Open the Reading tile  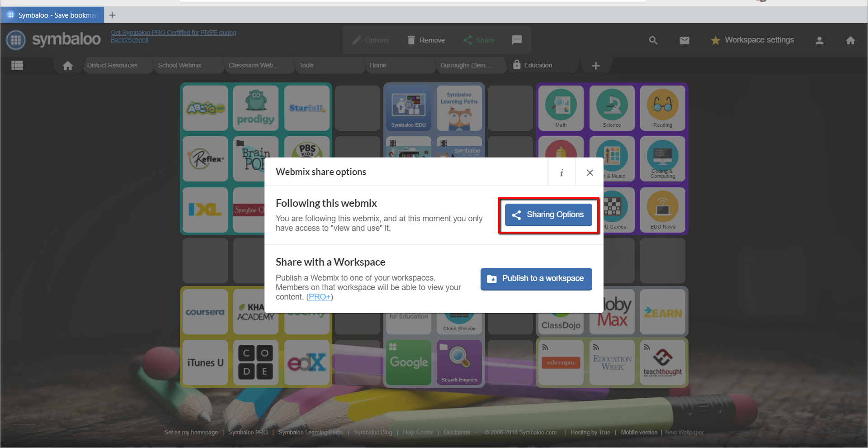click(x=663, y=108)
